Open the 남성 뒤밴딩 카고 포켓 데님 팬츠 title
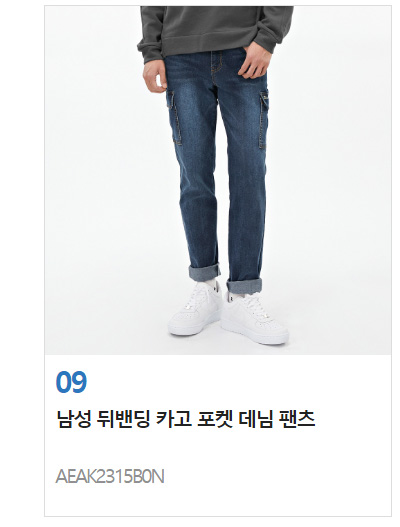Image resolution: width=400 pixels, height=527 pixels. [x=186, y=419]
